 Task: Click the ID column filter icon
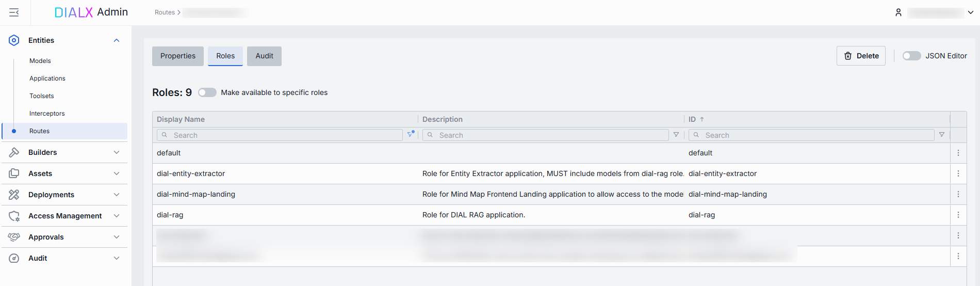(x=941, y=135)
